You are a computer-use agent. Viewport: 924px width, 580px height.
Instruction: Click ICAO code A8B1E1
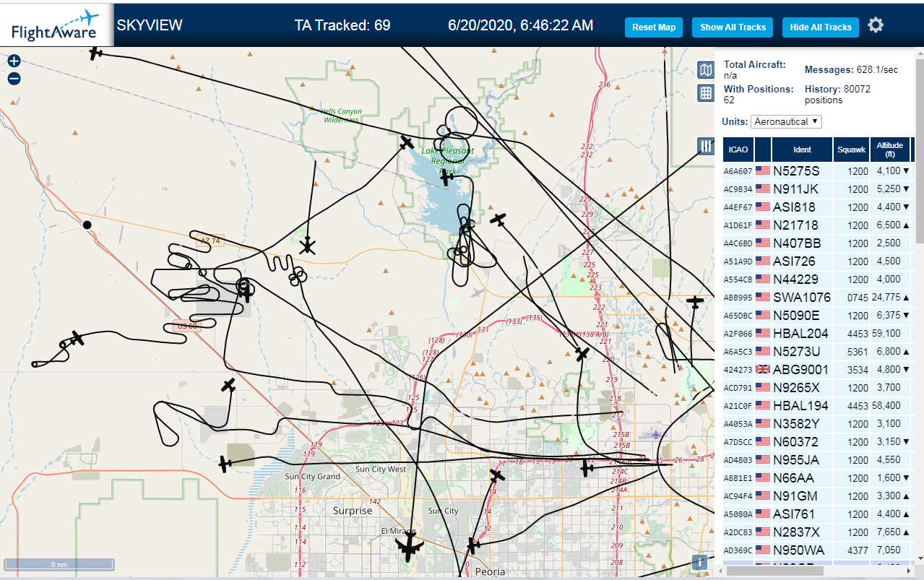(x=738, y=478)
